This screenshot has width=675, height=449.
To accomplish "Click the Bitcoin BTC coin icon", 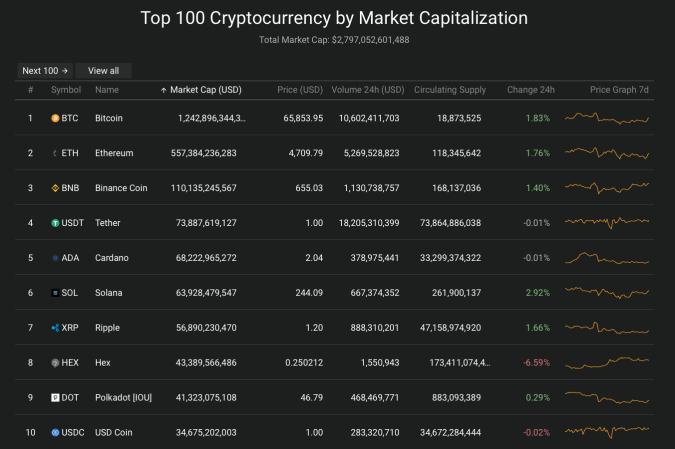I will click(55, 118).
